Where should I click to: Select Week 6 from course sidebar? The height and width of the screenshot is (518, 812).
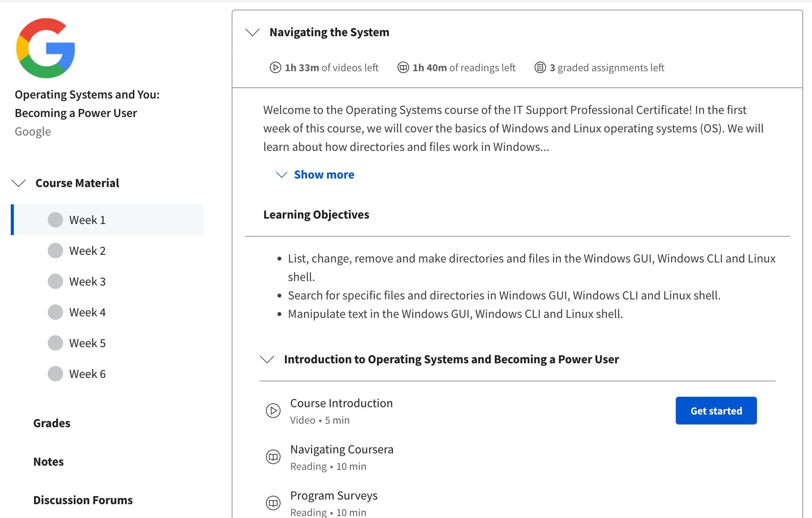(88, 374)
